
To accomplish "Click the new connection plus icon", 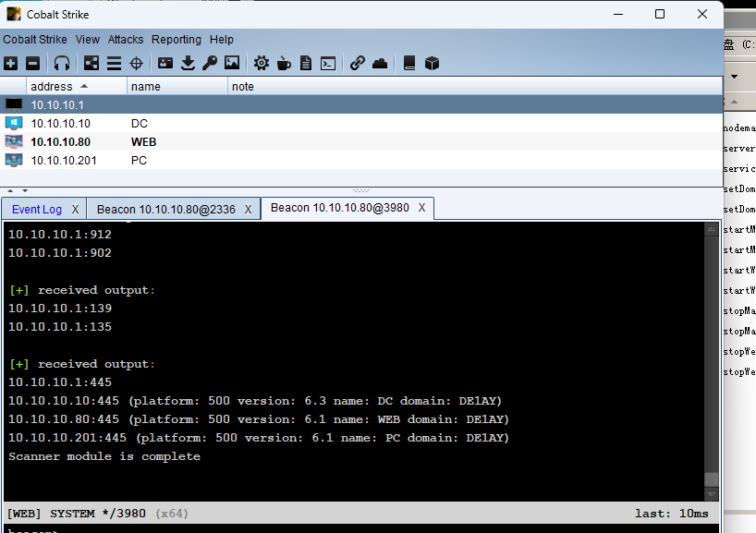I will click(x=10, y=63).
